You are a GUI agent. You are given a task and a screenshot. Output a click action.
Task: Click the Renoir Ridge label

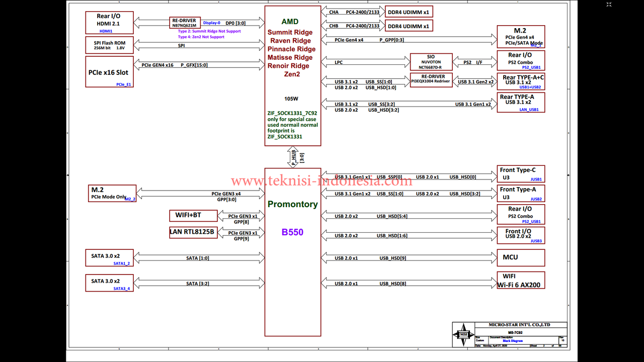pyautogui.click(x=289, y=66)
